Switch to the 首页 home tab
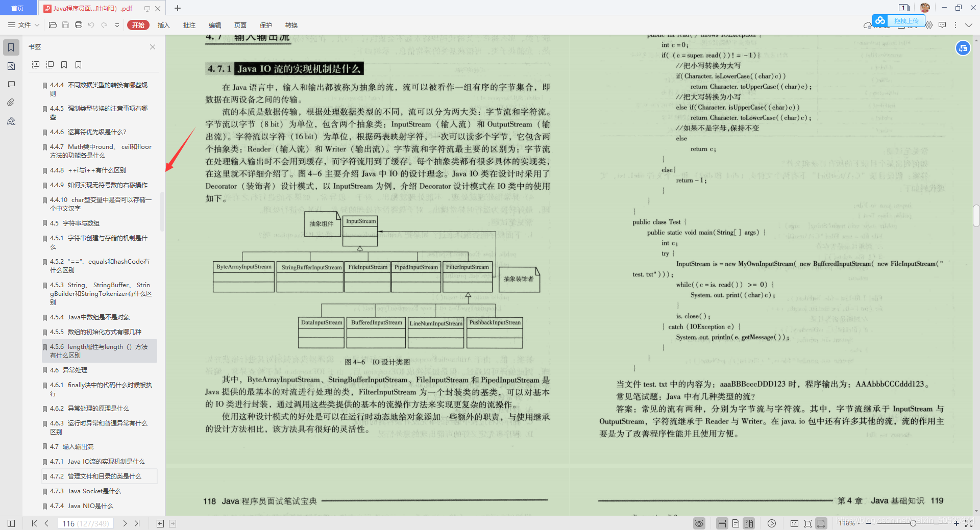 coord(18,8)
